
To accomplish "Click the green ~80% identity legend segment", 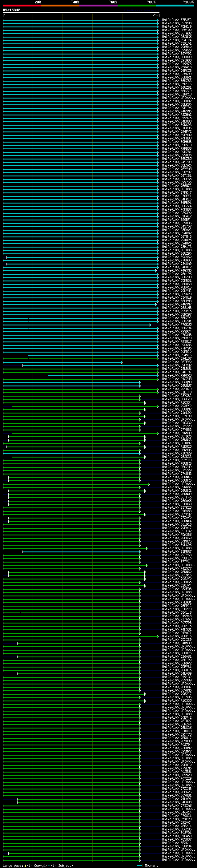I will point(137,6).
